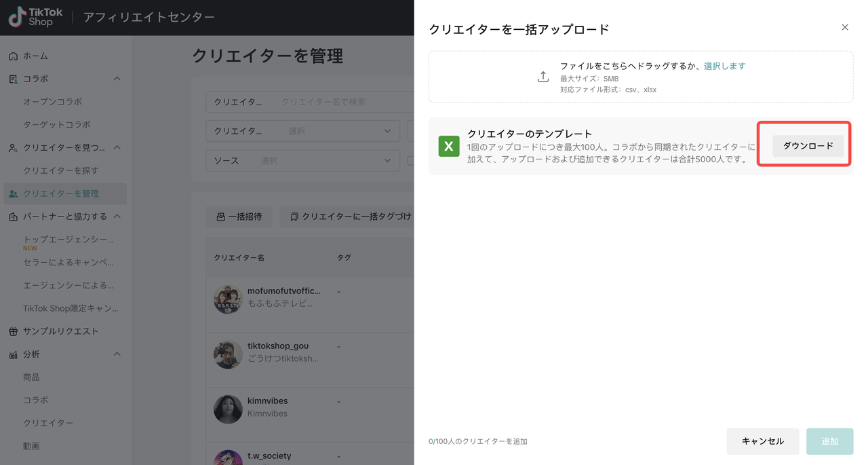The image size is (868, 465).
Task: Open the second クリエイター filter dropdown
Action: point(302,131)
